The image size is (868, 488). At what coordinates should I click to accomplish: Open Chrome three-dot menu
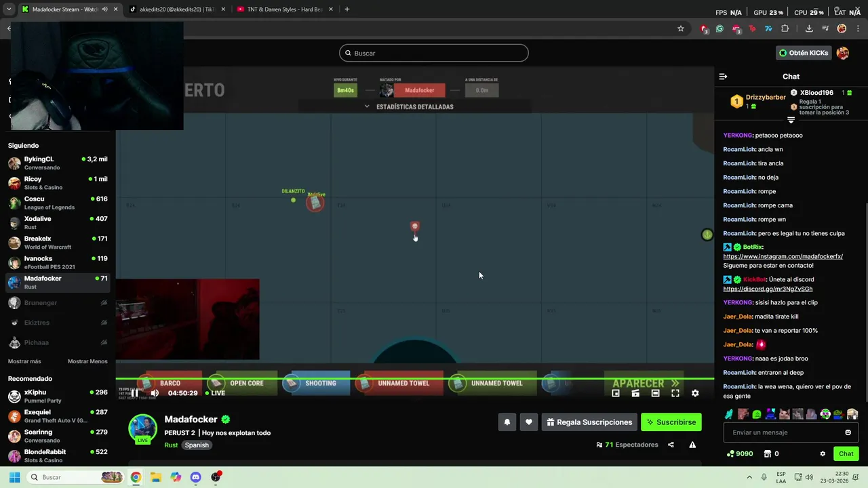[859, 28]
